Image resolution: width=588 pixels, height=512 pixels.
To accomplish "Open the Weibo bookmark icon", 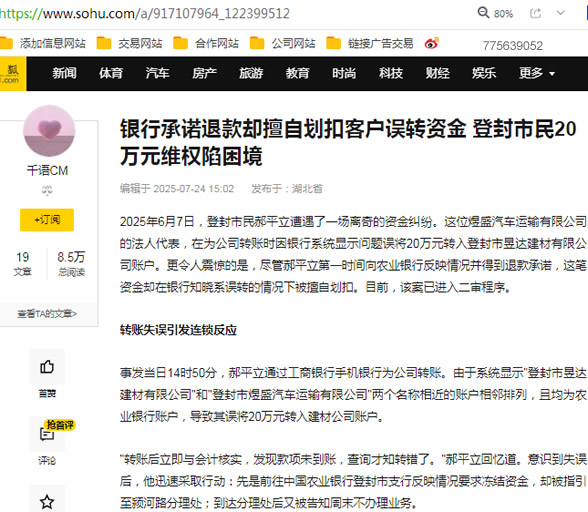I will 432,44.
